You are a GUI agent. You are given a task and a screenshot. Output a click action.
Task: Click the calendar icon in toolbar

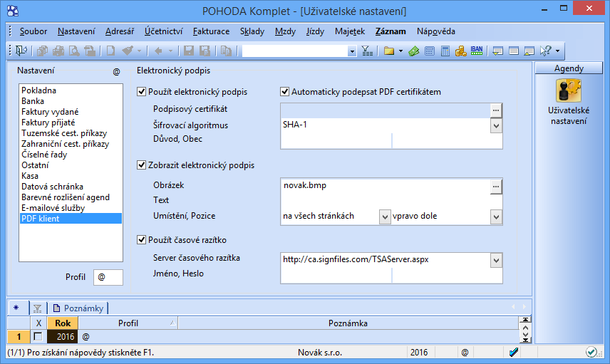(430, 51)
